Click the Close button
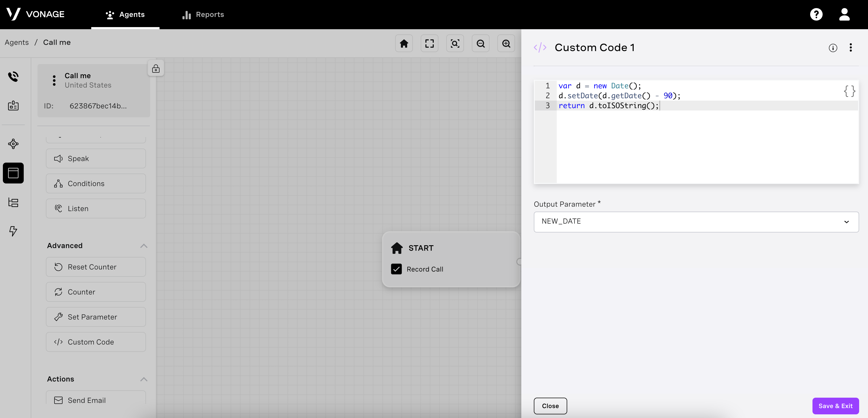The width and height of the screenshot is (868, 418). [x=550, y=406]
